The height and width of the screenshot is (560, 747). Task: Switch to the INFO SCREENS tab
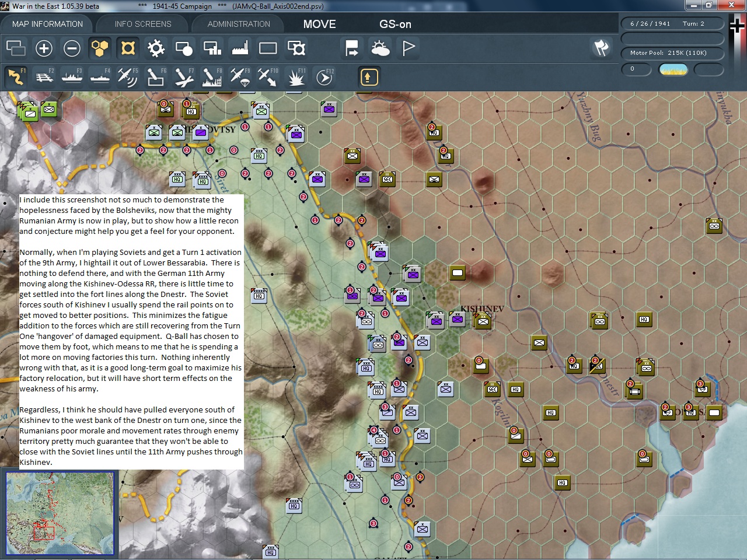coord(143,24)
